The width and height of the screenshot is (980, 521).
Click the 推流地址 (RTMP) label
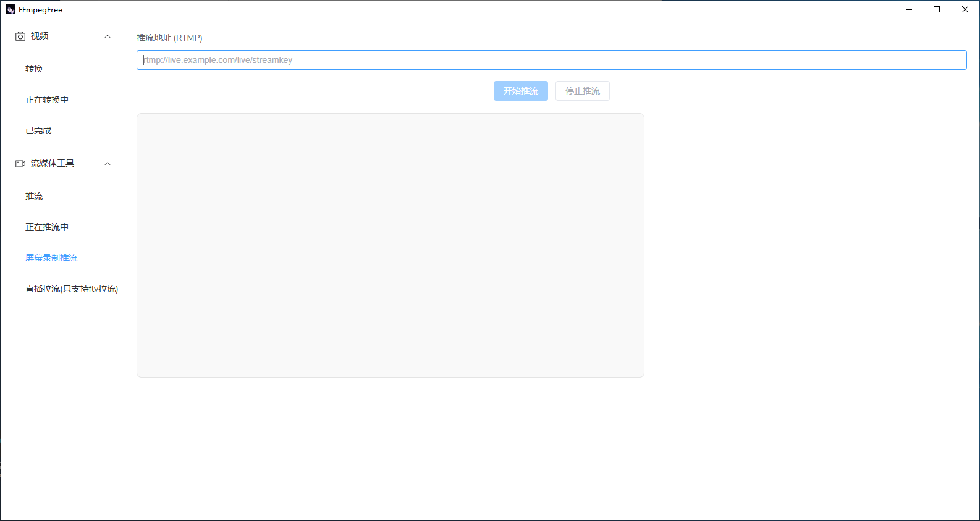(169, 38)
